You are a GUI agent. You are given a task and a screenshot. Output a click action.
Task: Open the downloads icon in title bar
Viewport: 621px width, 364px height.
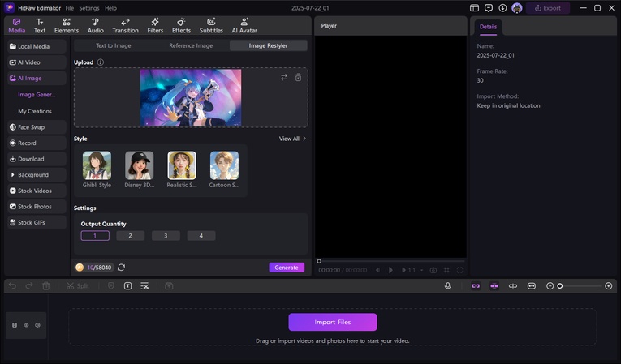pyautogui.click(x=502, y=8)
